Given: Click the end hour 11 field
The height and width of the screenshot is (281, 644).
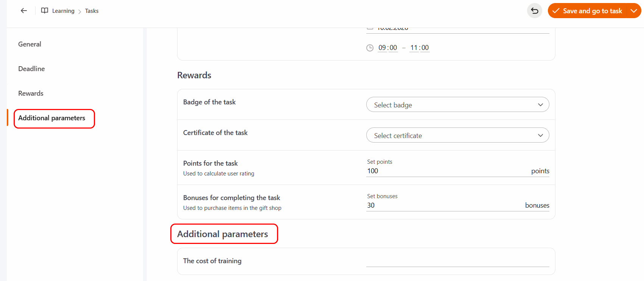Looking at the screenshot, I should pos(414,48).
